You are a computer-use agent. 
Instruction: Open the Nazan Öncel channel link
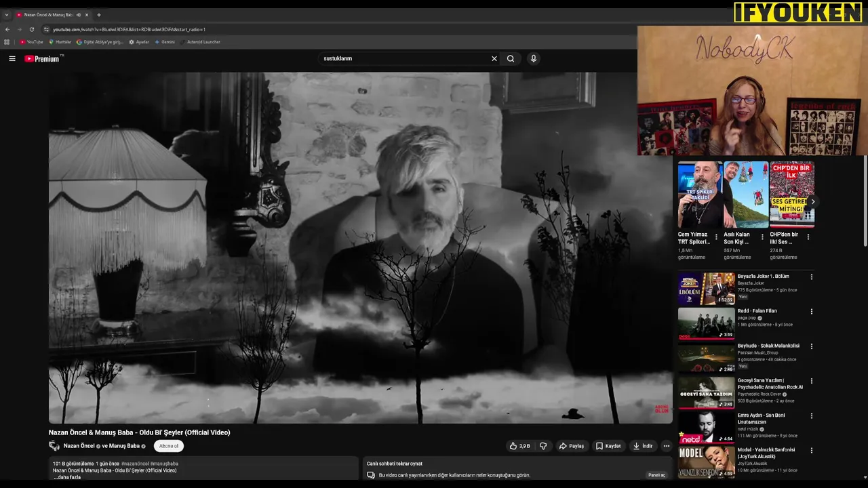79,446
